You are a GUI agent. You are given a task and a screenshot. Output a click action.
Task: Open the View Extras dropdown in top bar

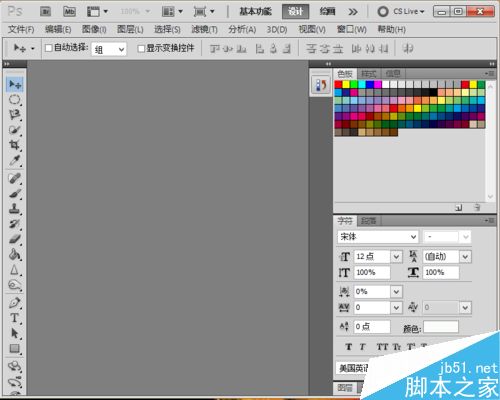pyautogui.click(x=97, y=12)
